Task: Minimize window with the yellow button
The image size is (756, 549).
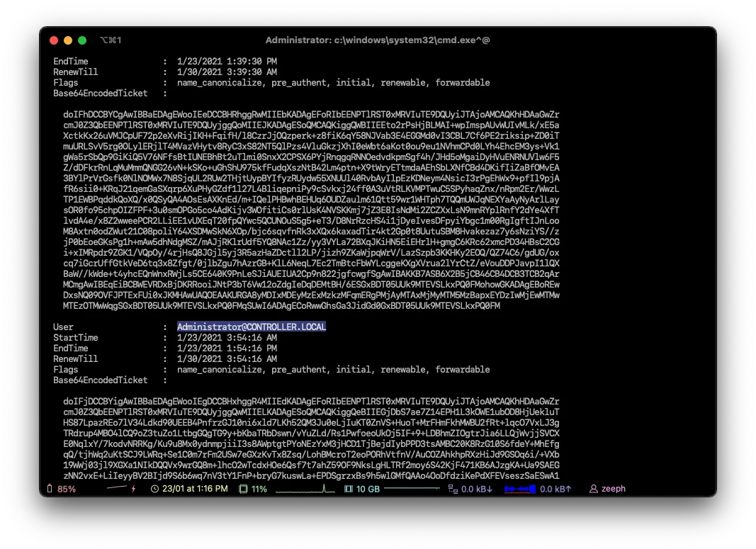Action: (x=68, y=40)
